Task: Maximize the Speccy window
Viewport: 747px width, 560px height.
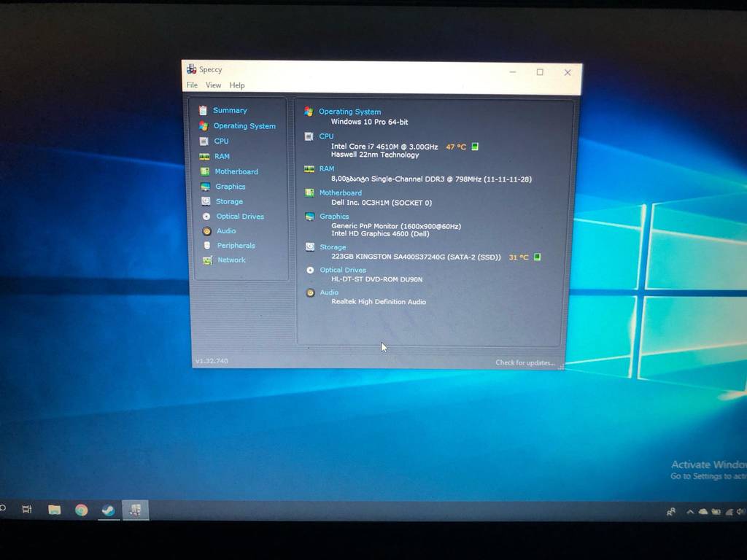Action: [540, 72]
